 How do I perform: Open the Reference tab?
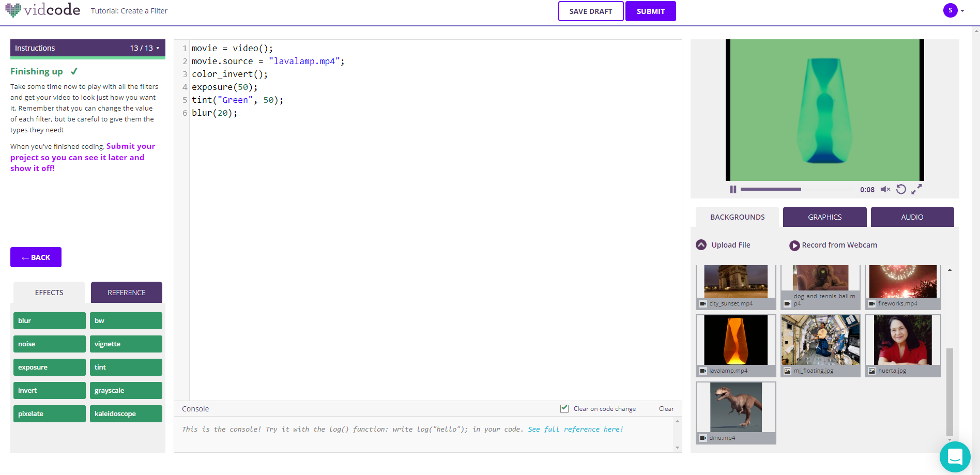(x=126, y=293)
